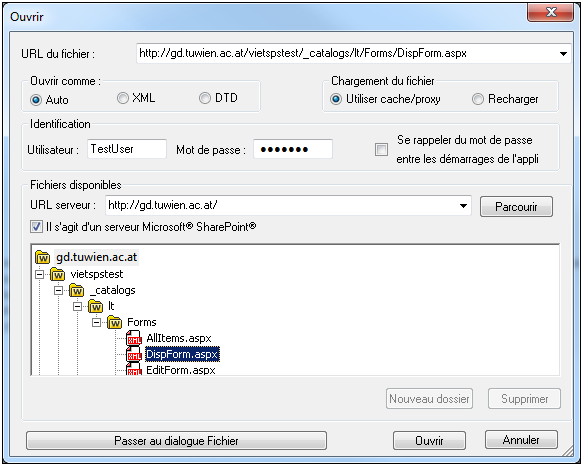Click the _catalogs folder icon
583x466 pixels.
tap(77, 290)
